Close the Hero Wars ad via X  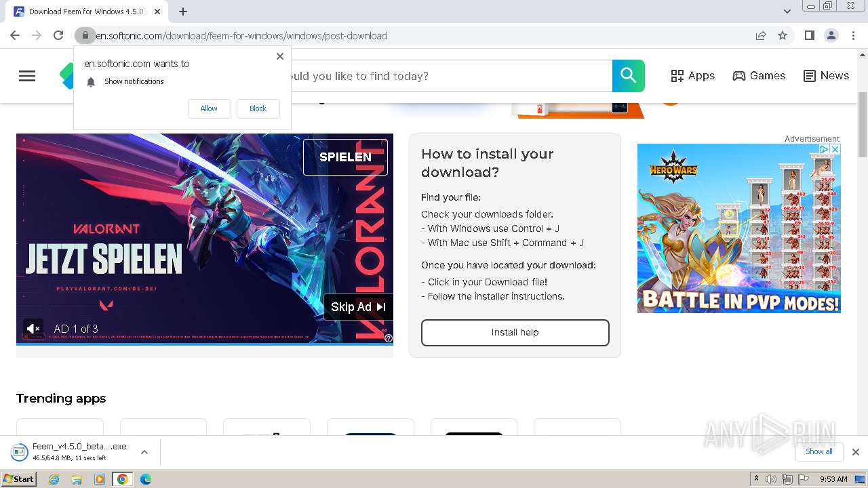835,149
